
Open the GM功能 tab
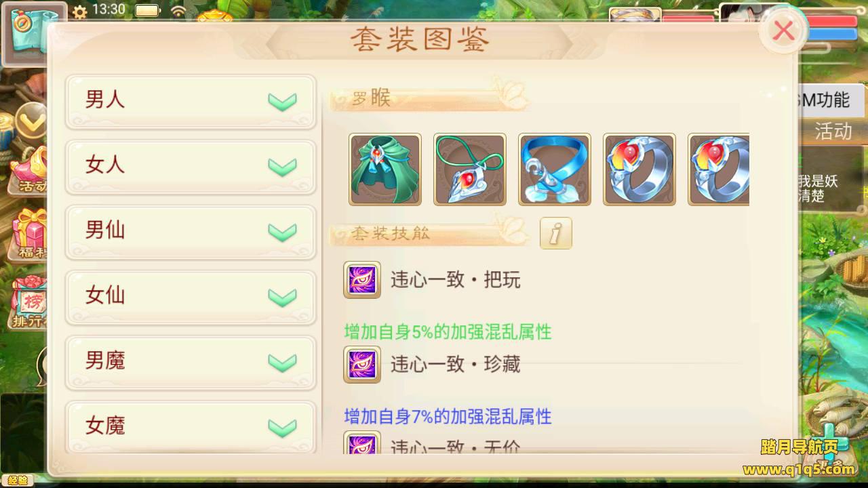(825, 100)
